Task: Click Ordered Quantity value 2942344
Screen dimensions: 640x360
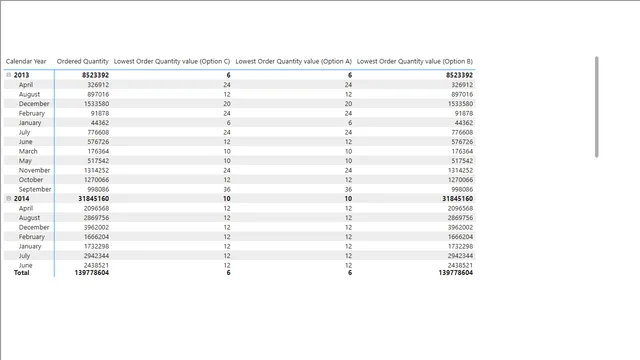Action: [96, 256]
